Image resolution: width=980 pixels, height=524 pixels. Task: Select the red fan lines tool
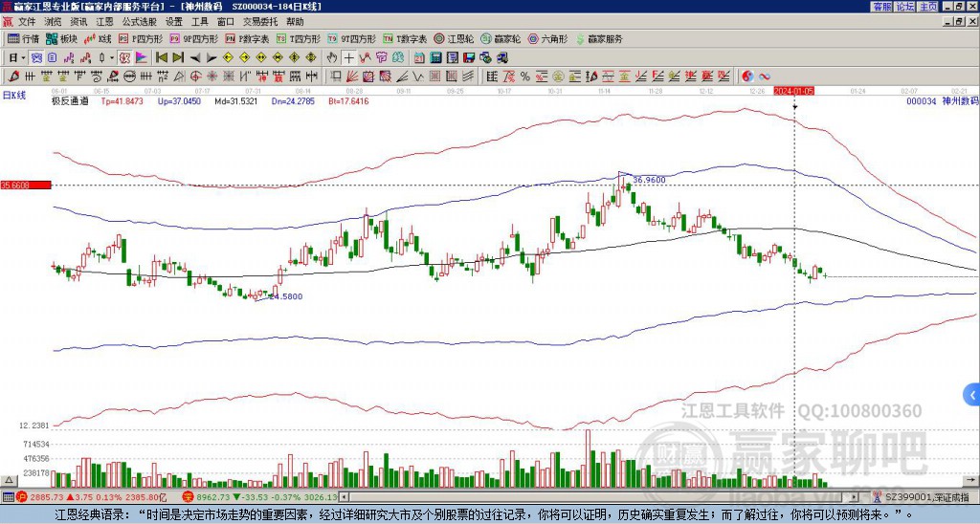[352, 76]
